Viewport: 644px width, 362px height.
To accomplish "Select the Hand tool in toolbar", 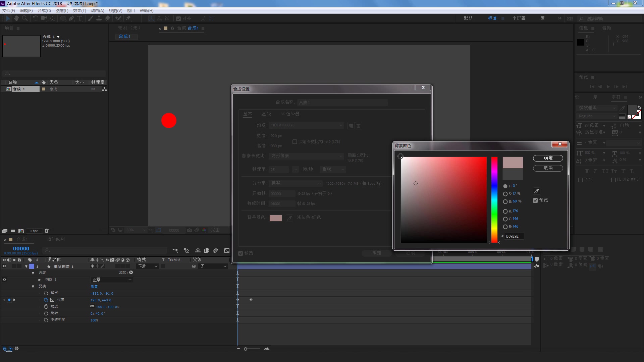I will (x=16, y=18).
